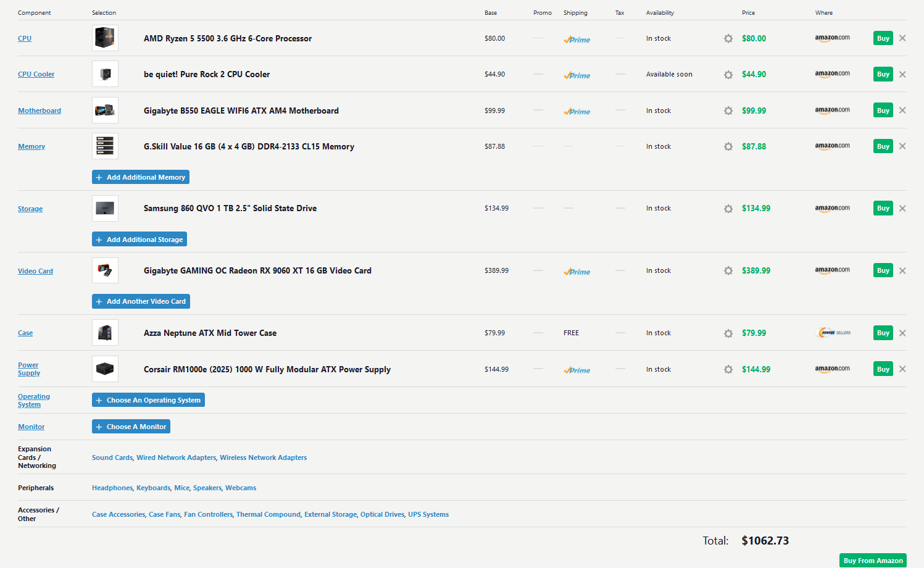924x568 pixels.
Task: Buy the be quiet! Pure Rock 2
Action: 883,74
